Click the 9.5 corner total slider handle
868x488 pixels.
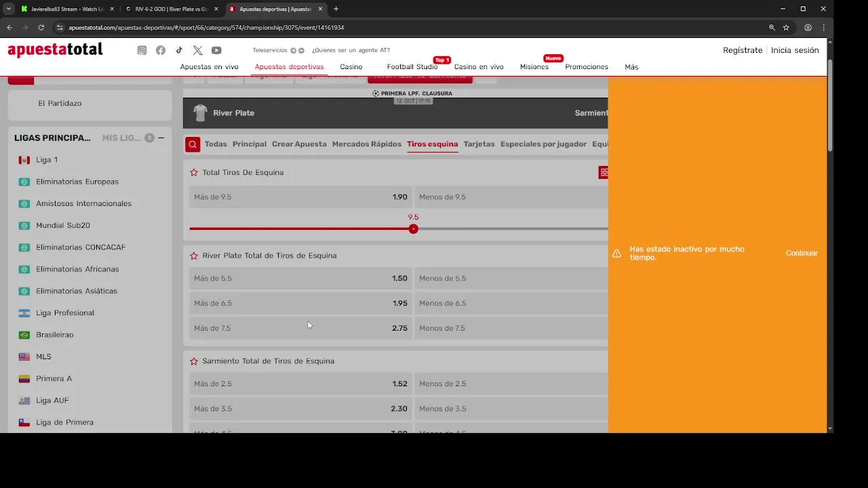414,229
